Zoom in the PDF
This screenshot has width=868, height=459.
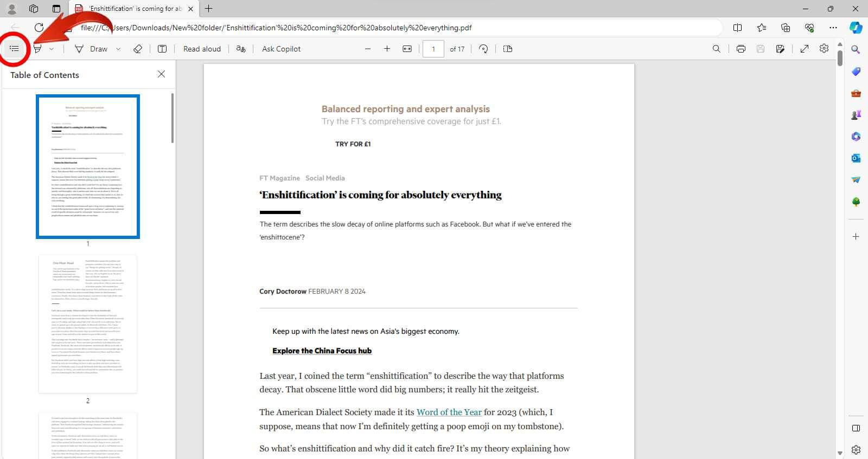tap(387, 49)
